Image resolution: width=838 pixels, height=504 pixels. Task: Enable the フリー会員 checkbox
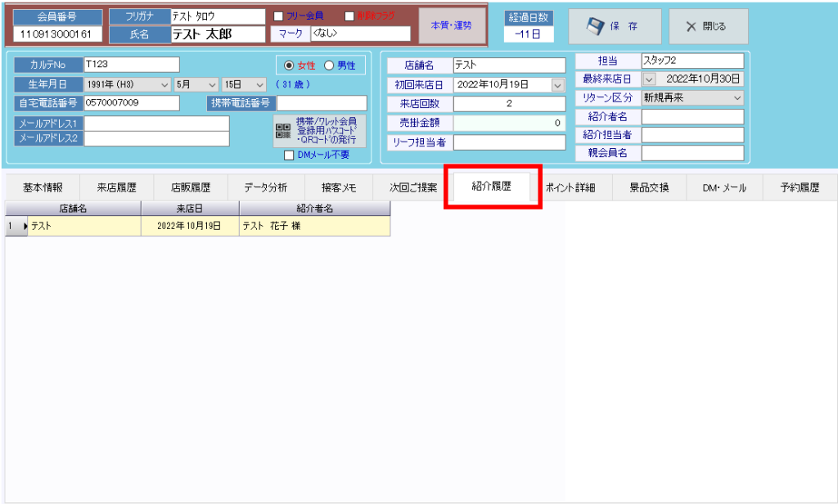tap(278, 16)
